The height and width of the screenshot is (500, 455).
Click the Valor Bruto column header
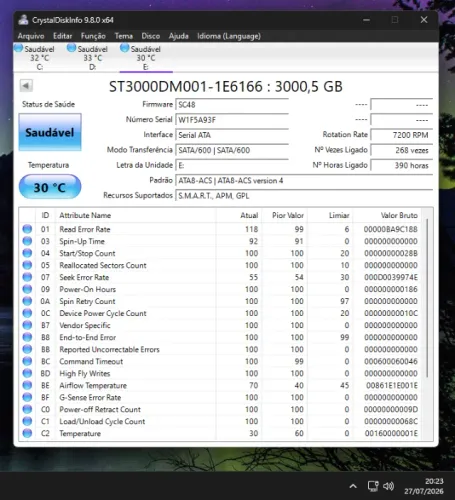point(387,215)
